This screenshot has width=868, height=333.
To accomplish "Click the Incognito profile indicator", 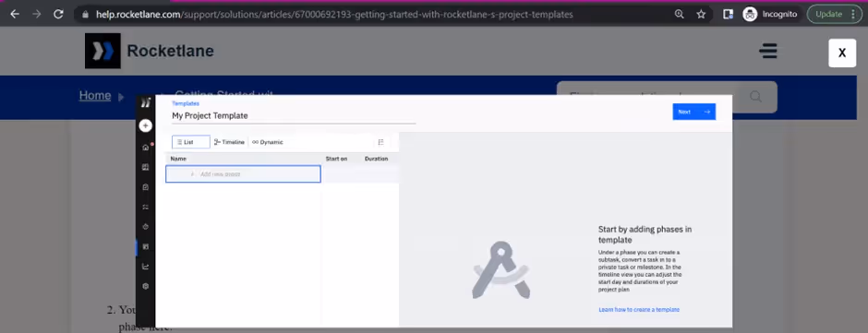I will pyautogui.click(x=770, y=15).
